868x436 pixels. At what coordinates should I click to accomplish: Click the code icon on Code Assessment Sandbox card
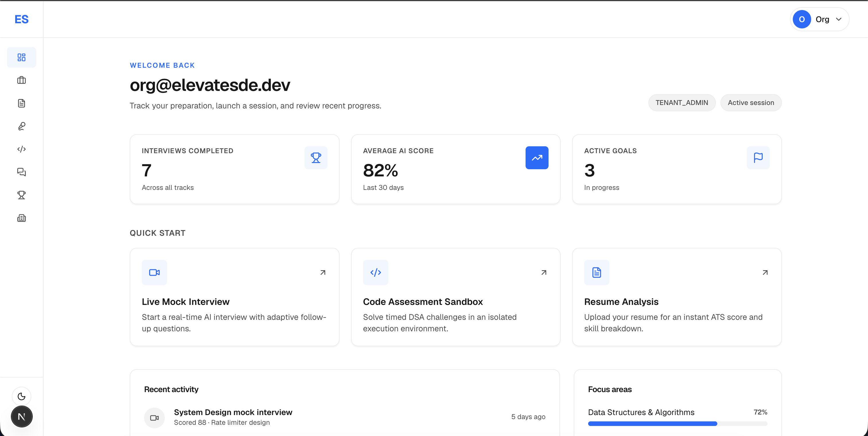point(376,272)
